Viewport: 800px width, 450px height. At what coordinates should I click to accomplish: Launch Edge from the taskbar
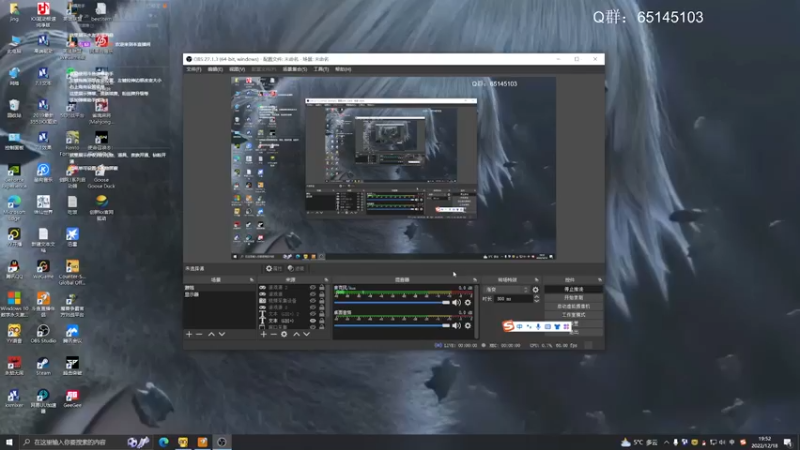point(164,442)
